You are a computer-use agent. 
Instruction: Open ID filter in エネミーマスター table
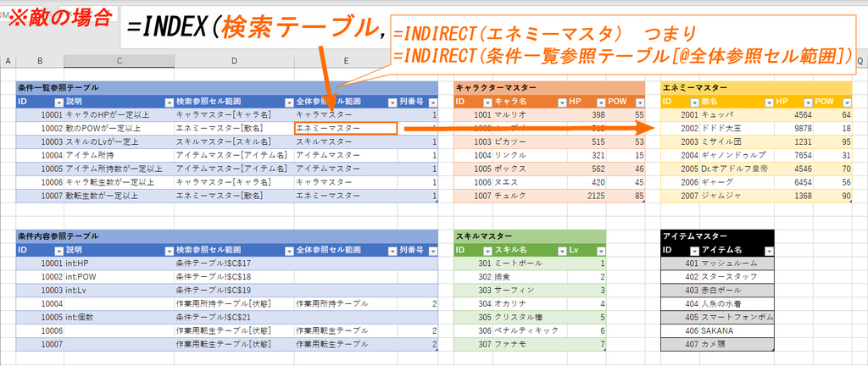695,102
